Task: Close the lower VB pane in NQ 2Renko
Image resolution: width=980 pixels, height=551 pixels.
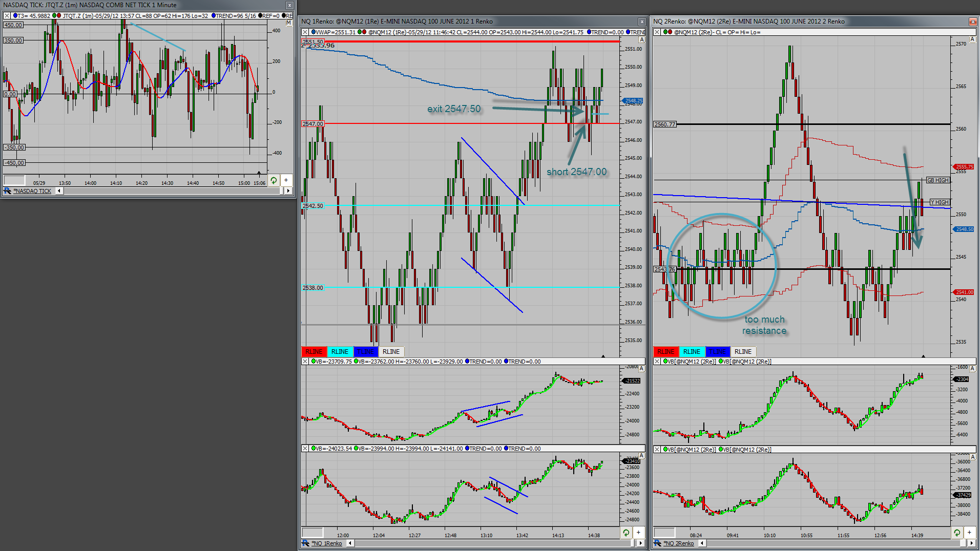Action: 657,450
